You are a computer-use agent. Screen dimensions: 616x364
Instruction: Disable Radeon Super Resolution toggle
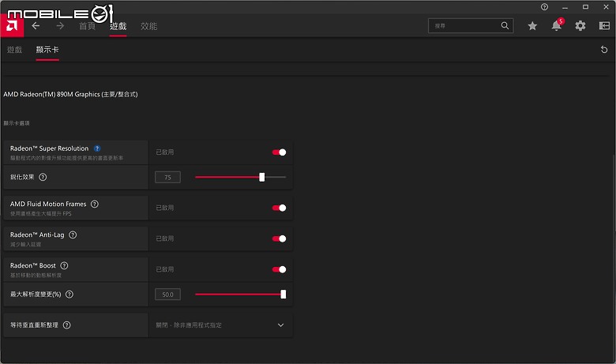point(279,152)
